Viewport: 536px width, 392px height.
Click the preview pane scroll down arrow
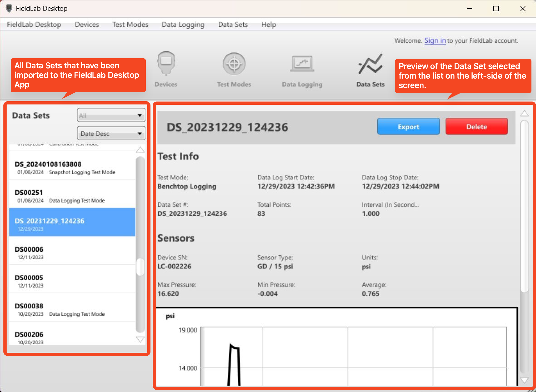click(524, 380)
